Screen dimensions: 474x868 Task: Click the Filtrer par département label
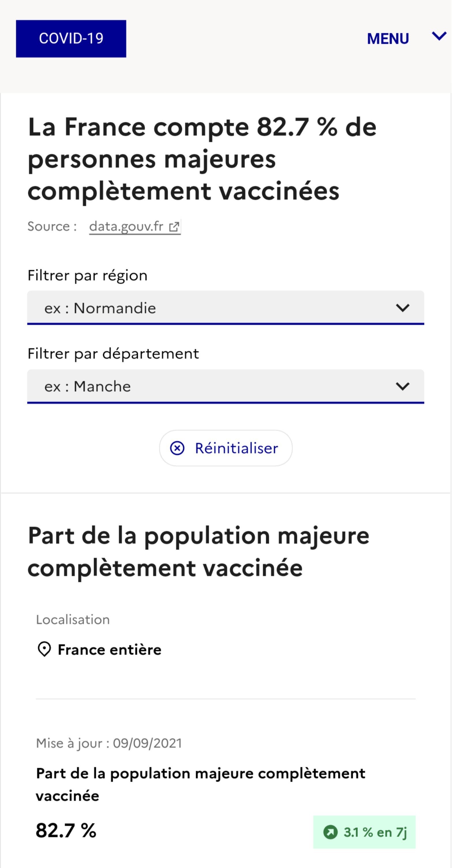(x=113, y=354)
